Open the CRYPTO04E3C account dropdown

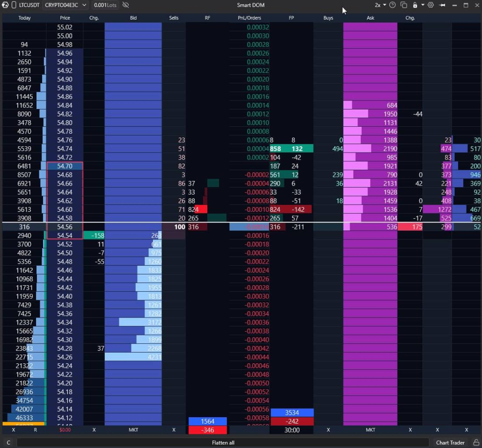click(66, 5)
